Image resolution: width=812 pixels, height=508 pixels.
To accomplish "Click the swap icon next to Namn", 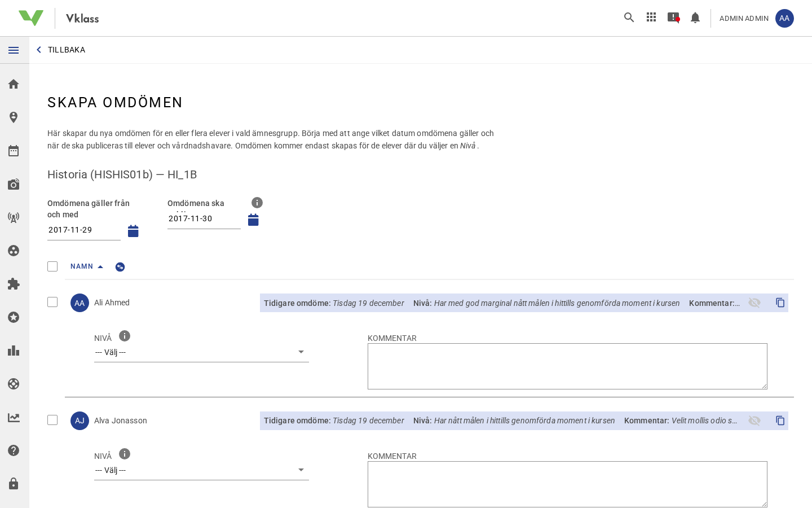I will pos(120,267).
